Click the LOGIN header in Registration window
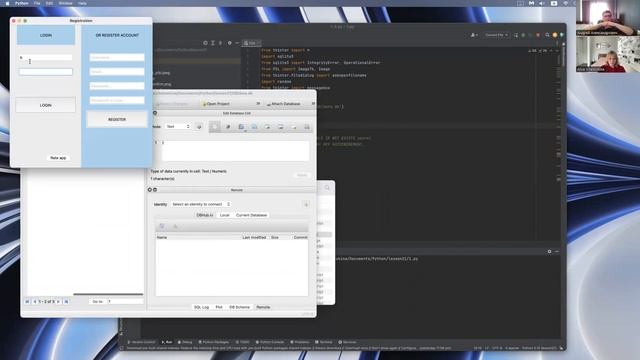Viewport: 640px width, 360px height. [x=46, y=36]
